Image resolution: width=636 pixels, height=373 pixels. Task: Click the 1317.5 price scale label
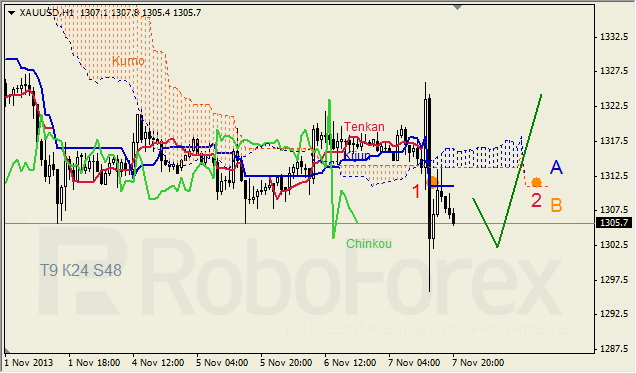pos(614,141)
